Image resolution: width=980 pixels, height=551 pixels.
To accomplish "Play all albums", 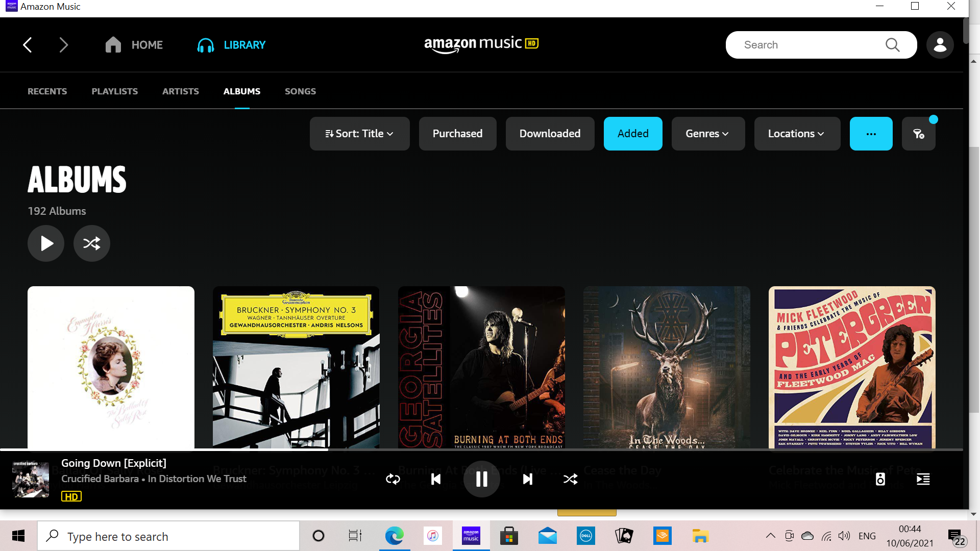I will [x=46, y=243].
